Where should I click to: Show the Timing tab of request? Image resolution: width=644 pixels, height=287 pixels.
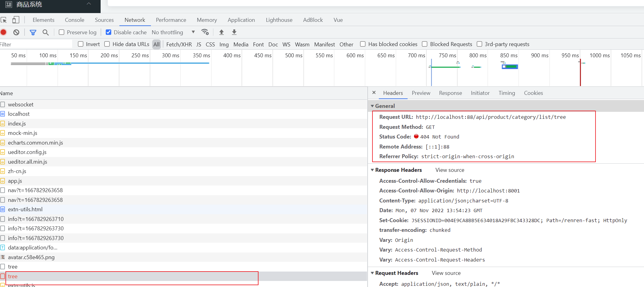pos(507,93)
